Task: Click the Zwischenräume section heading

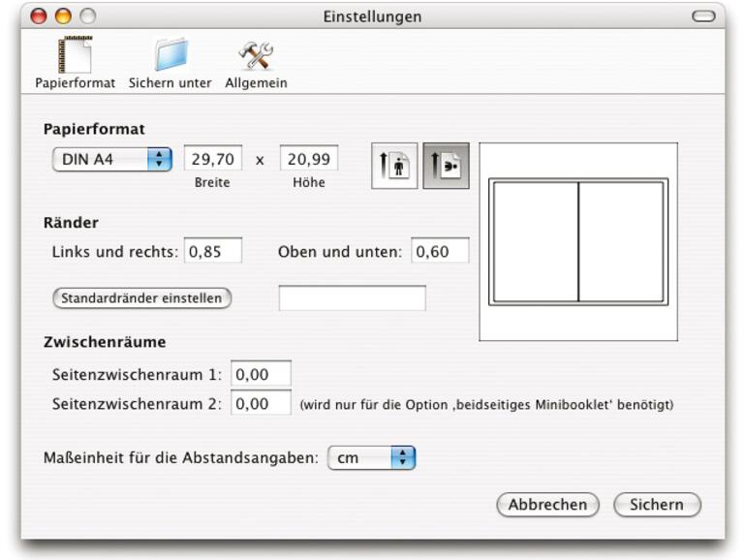Action: tap(105, 342)
